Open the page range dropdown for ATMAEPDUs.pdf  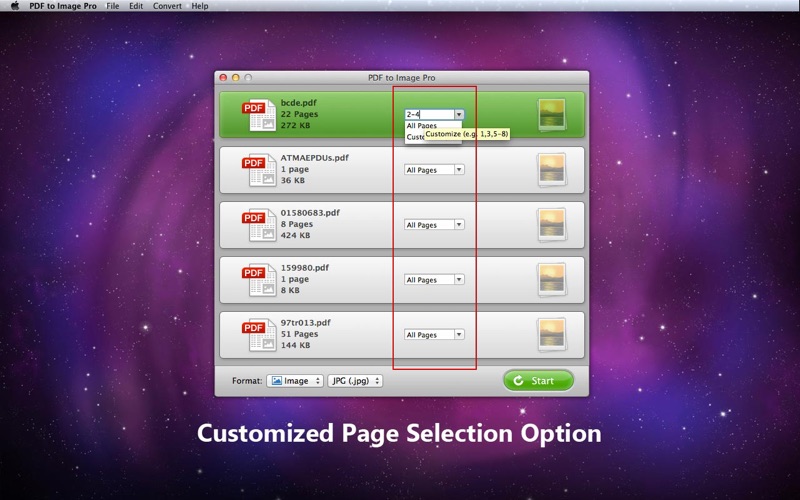434,170
